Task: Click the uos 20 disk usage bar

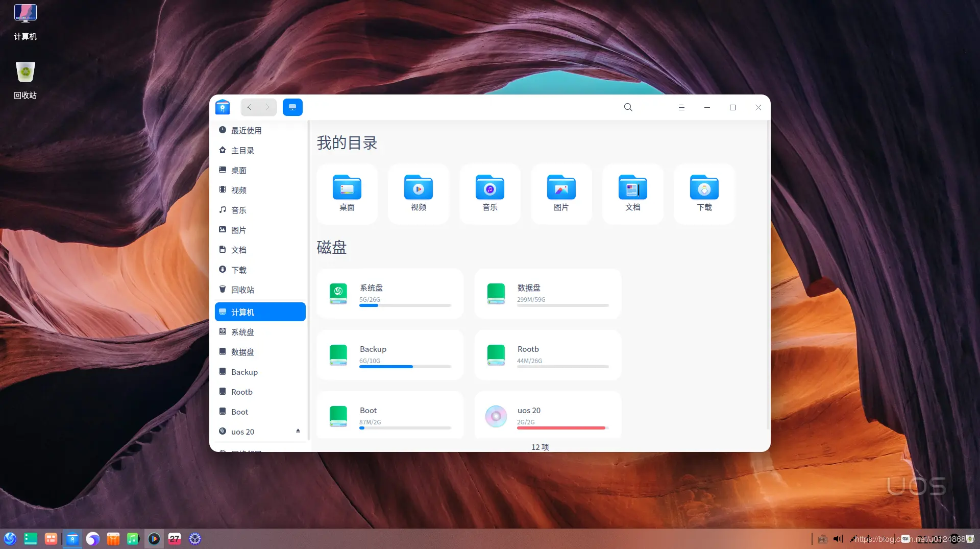Action: point(561,428)
